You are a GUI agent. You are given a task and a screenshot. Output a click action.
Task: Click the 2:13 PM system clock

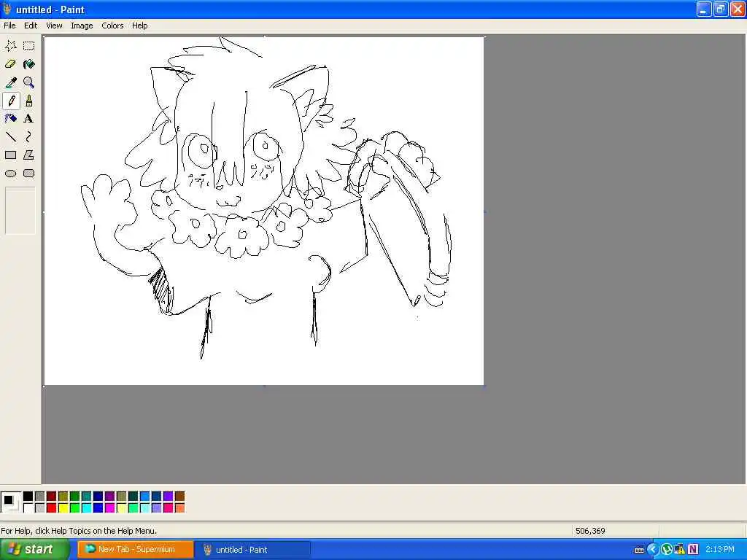720,550
